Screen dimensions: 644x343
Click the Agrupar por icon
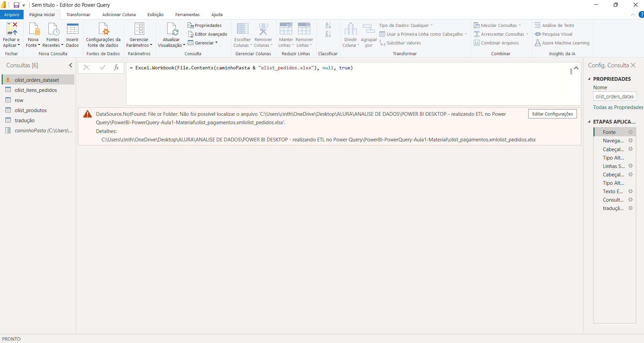(369, 29)
